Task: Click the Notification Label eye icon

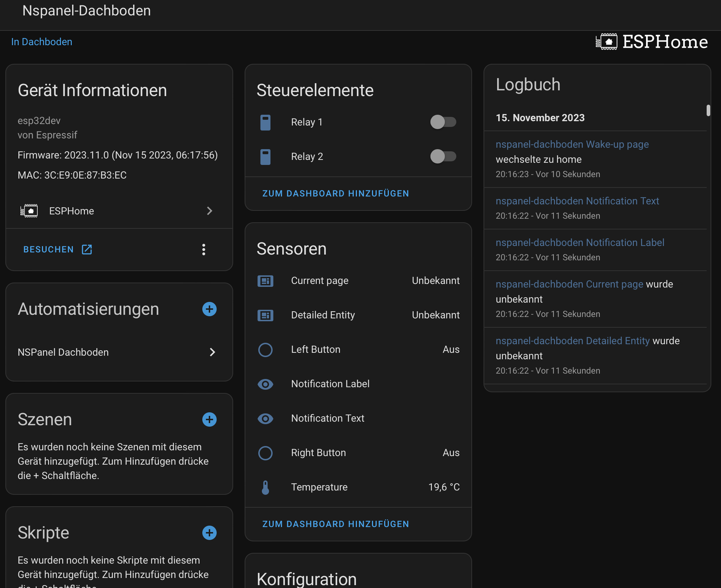Action: coord(265,384)
